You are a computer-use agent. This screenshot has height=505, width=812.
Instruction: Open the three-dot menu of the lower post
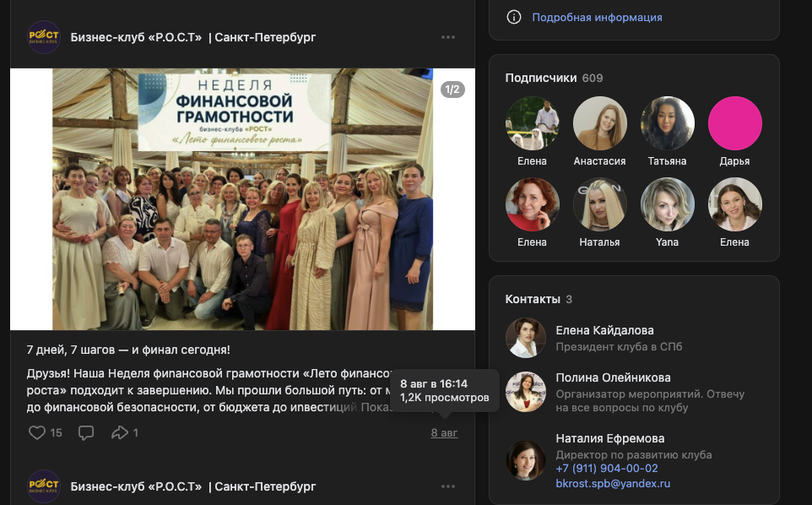[448, 486]
